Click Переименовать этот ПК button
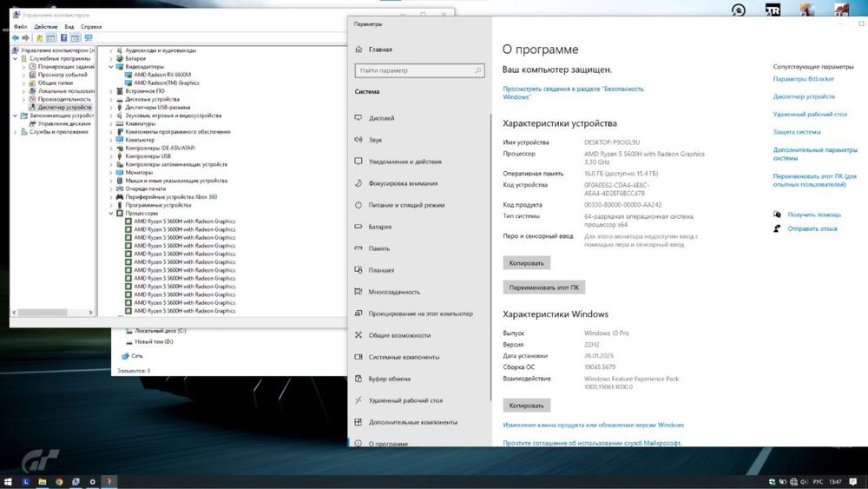This screenshot has height=489, width=868. 544,287
